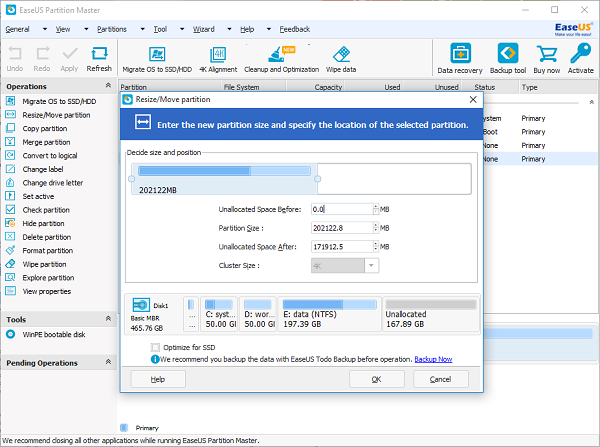The image size is (600, 447).
Task: Open View properties operation
Action: 46,291
